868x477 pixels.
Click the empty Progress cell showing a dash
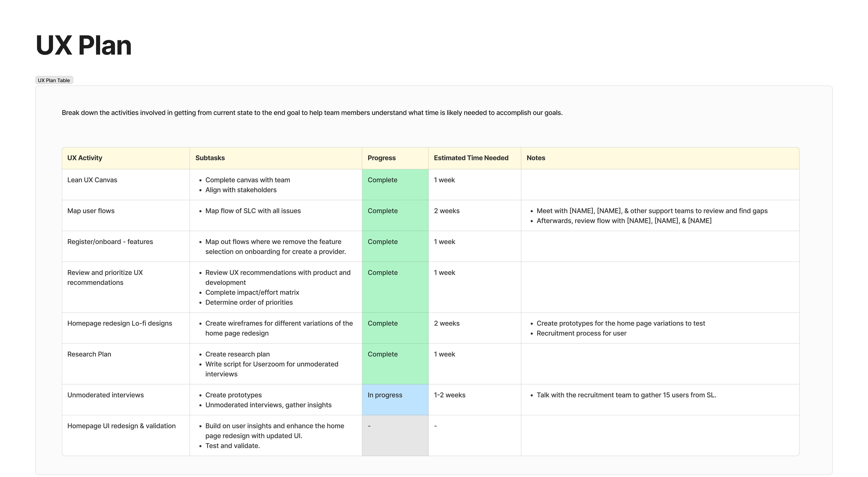click(x=369, y=426)
